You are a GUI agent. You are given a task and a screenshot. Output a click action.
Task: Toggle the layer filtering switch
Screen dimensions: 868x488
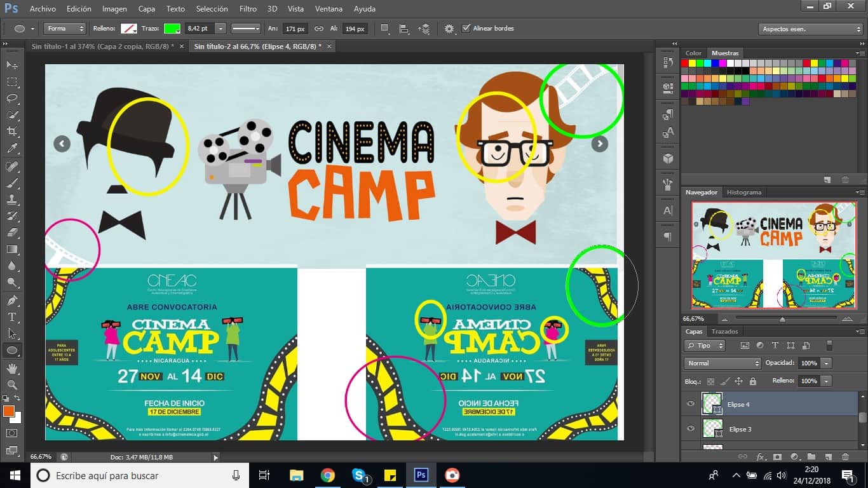829,346
